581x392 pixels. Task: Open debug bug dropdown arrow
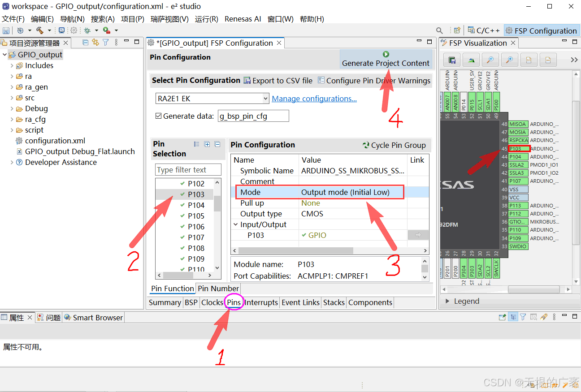(96, 30)
